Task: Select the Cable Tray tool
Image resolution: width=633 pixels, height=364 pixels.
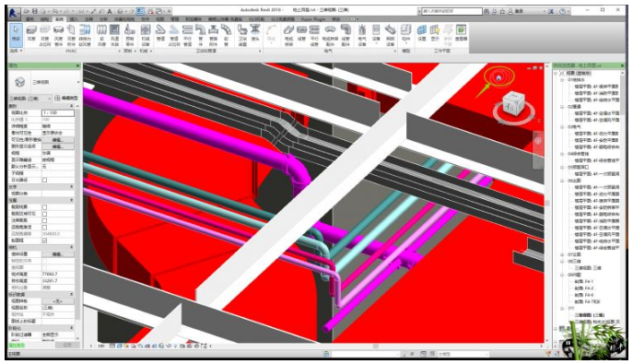Action: pos(288,34)
